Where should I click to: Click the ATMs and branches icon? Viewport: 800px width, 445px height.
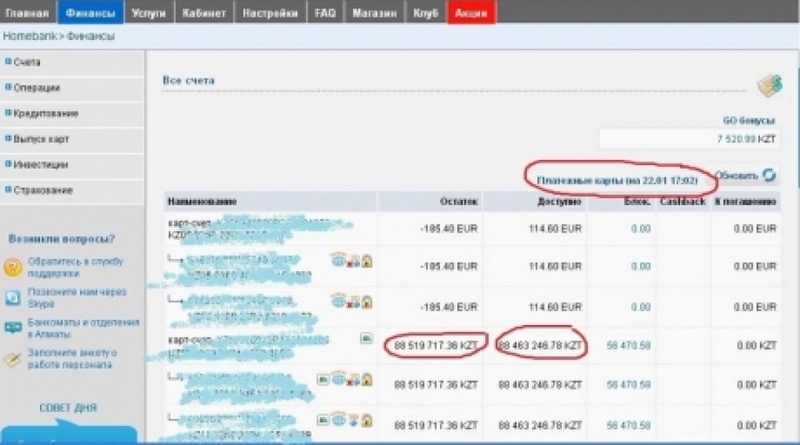pos(12,326)
